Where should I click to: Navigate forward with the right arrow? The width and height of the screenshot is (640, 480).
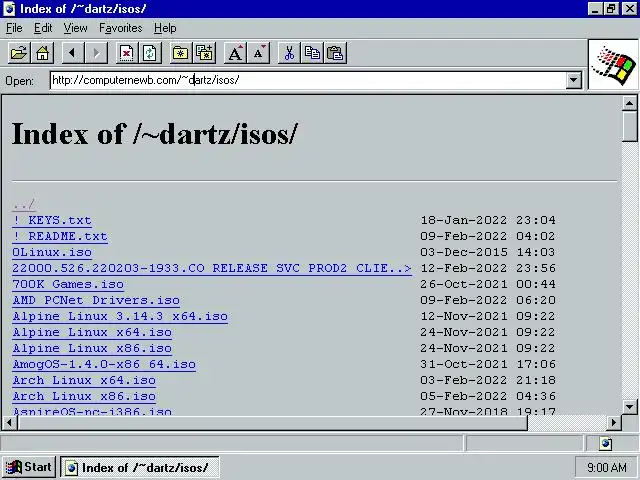(96, 53)
